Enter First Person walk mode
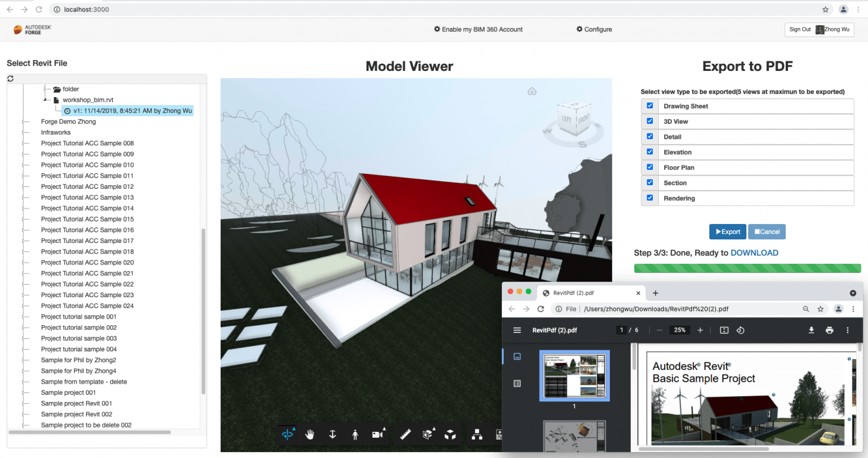The width and height of the screenshot is (868, 458). pos(355,434)
